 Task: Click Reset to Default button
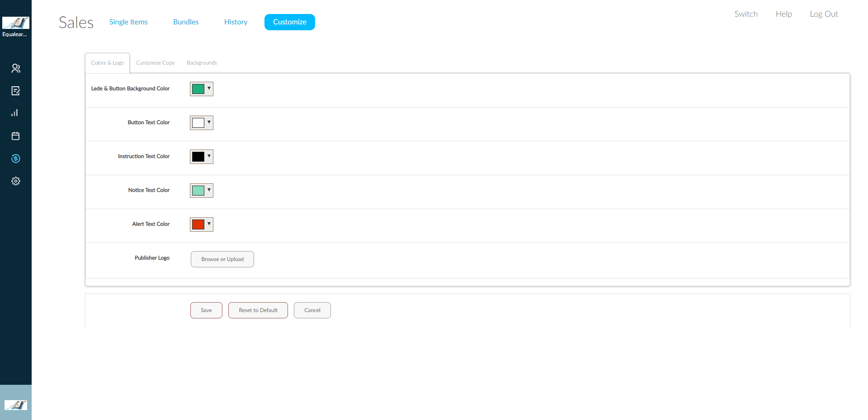point(258,310)
